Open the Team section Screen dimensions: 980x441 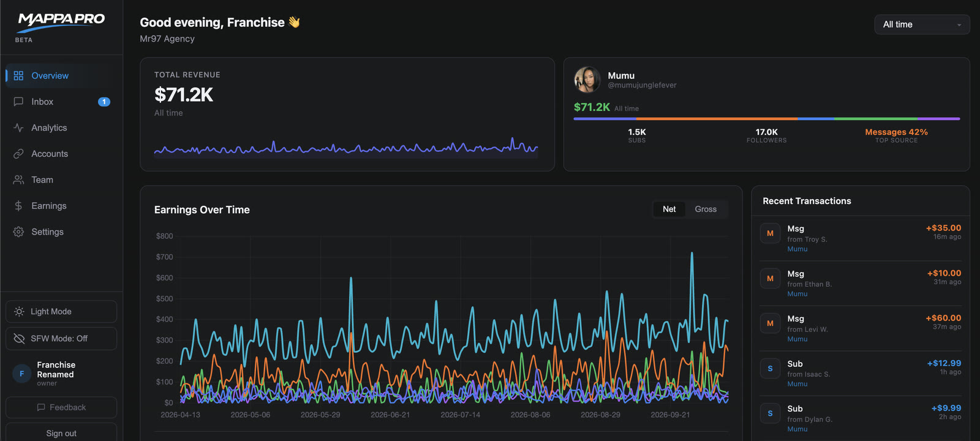click(x=61, y=179)
